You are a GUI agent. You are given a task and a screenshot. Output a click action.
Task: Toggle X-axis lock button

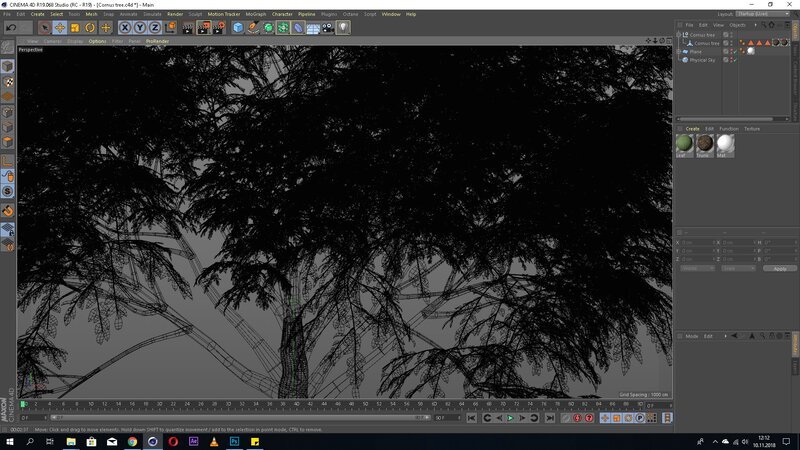[x=125, y=28]
